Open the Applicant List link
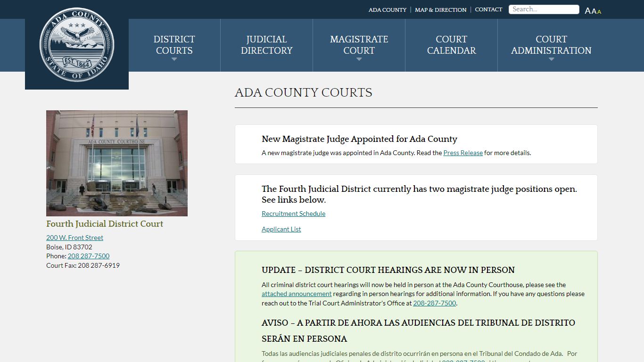The width and height of the screenshot is (644, 362). point(281,229)
